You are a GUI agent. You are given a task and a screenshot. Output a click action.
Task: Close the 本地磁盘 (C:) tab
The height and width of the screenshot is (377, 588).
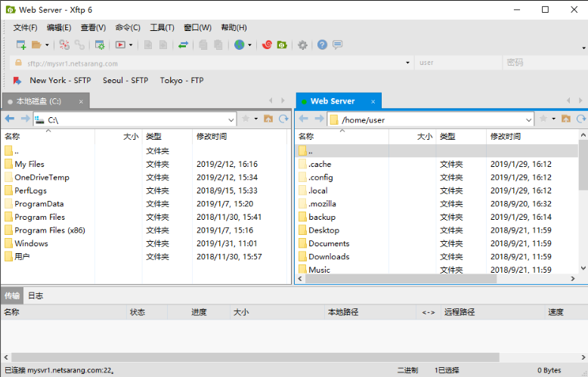tap(81, 101)
